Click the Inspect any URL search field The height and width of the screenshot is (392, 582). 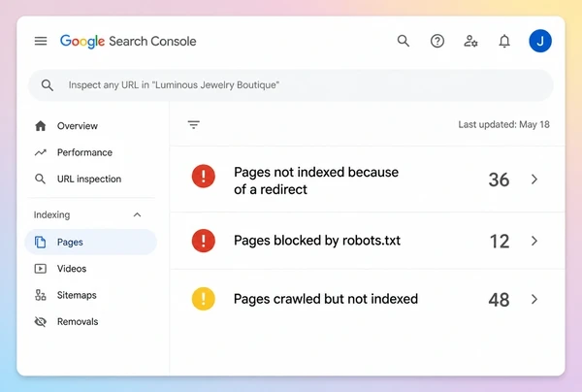click(x=291, y=85)
